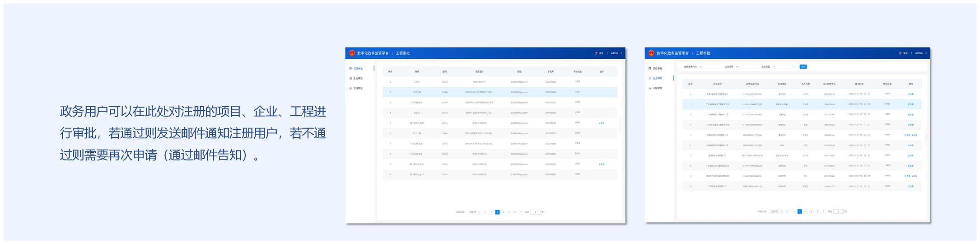Select 工程审批 in left window sidebar

click(356, 89)
